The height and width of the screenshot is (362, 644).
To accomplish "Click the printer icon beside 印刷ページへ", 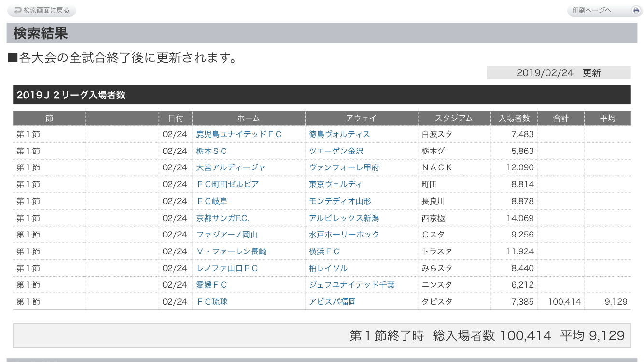I will (x=636, y=11).
